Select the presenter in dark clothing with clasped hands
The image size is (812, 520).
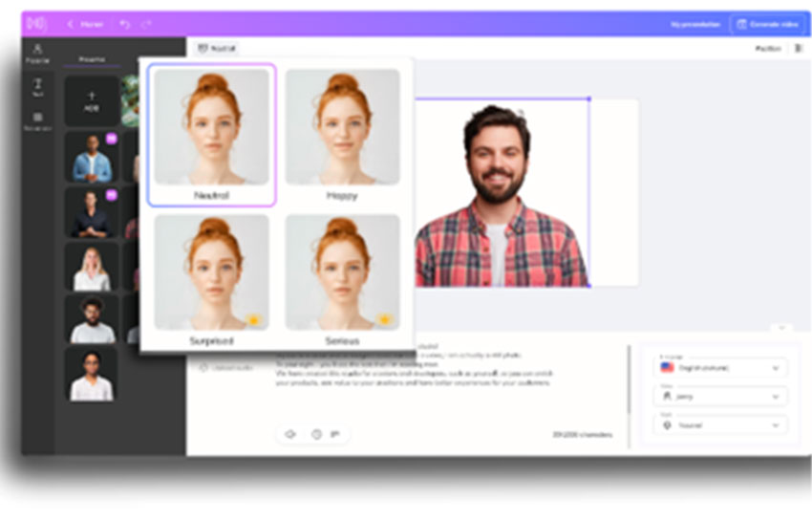pos(92,213)
